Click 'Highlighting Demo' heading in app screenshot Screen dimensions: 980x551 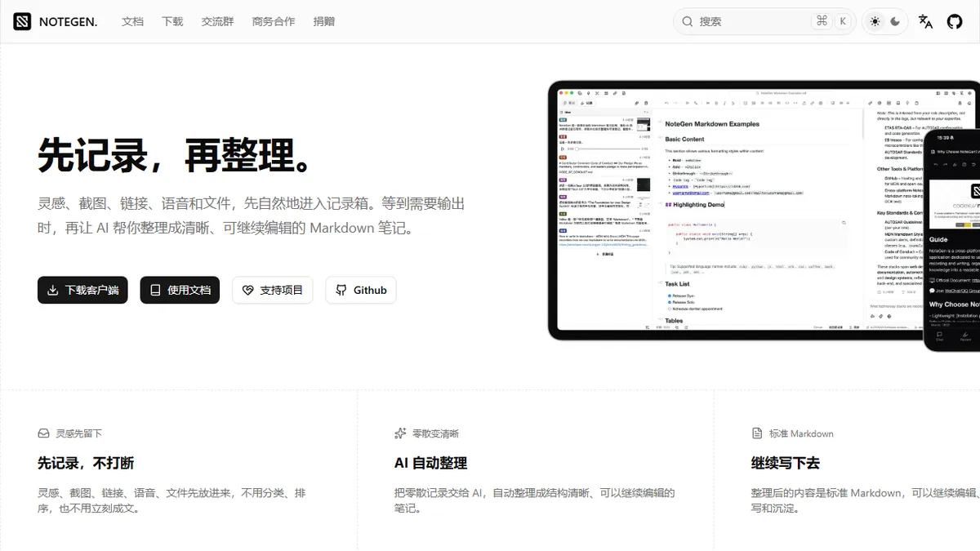click(x=694, y=204)
